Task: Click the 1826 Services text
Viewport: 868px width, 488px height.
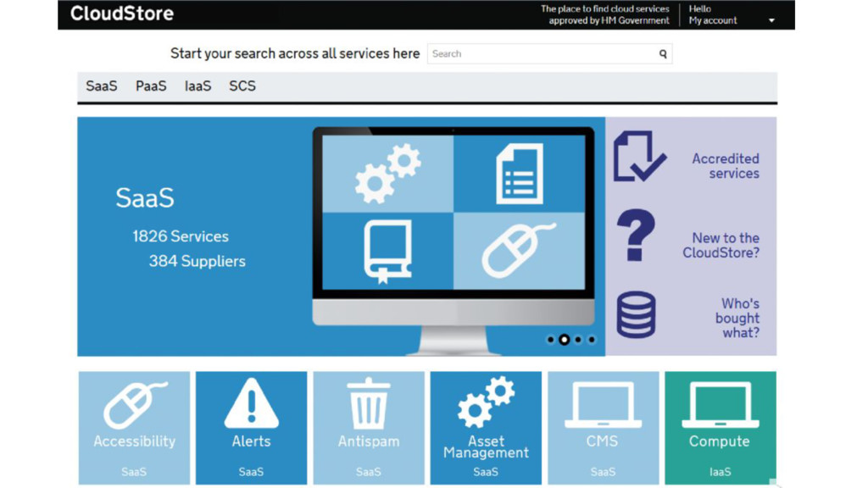Action: (181, 236)
